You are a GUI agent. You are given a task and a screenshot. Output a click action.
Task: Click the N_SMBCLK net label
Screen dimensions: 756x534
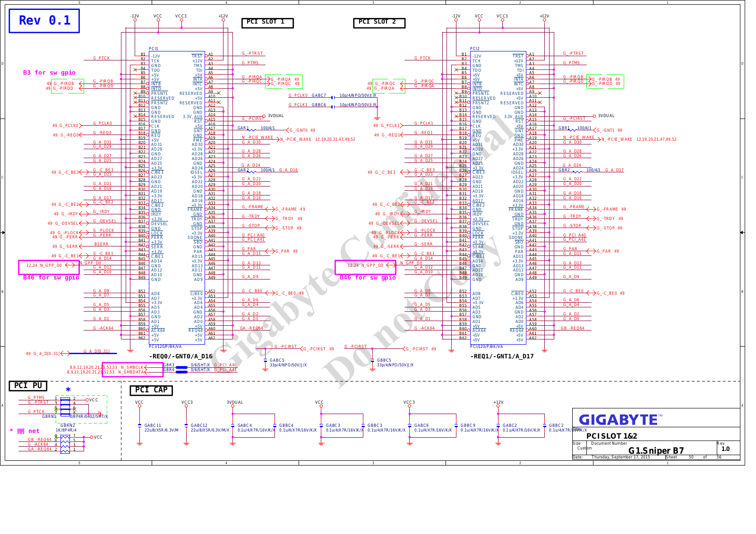coord(132,367)
